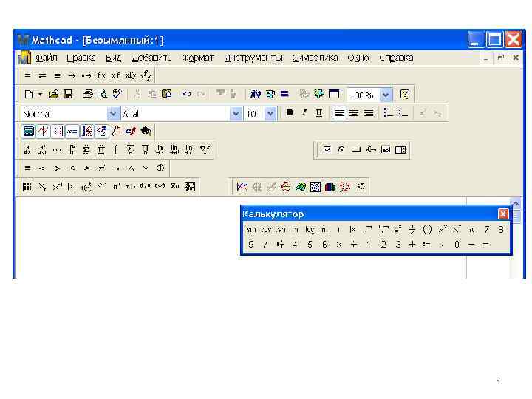532x399 pixels.
Task: Toggle Bold formatting
Action: click(290, 112)
